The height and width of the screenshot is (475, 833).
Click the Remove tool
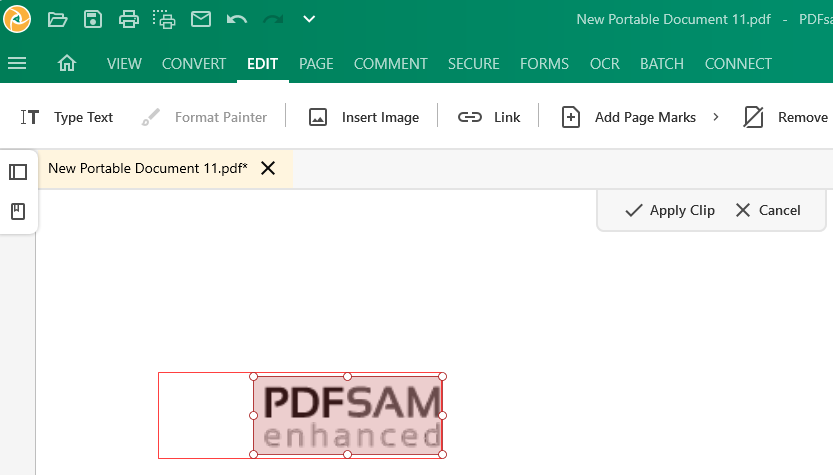pyautogui.click(x=786, y=117)
